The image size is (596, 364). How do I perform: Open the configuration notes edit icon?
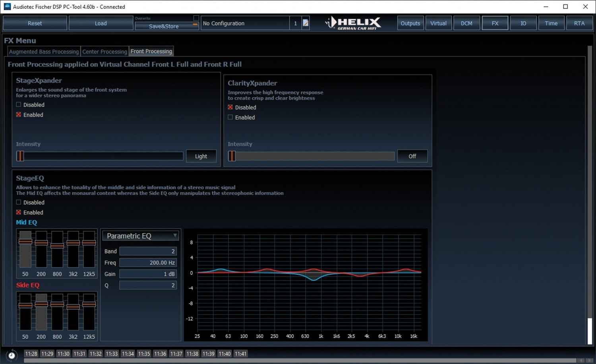click(x=306, y=23)
